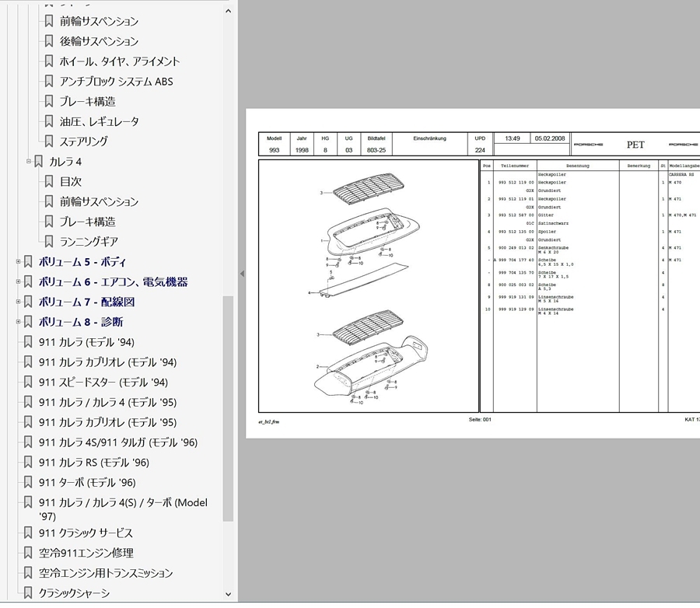700x608 pixels.
Task: Click the bookmarks panel scrollbar thumb
Action: tap(228, 408)
